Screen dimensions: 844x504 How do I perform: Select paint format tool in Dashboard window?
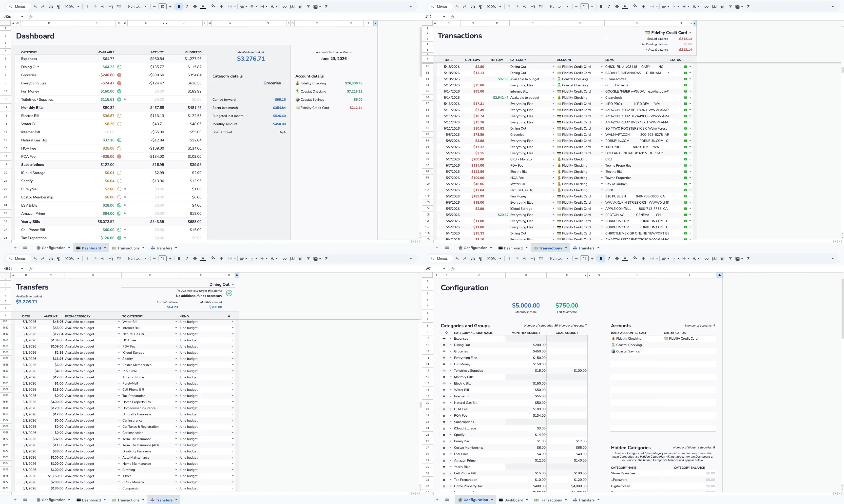(58, 6)
